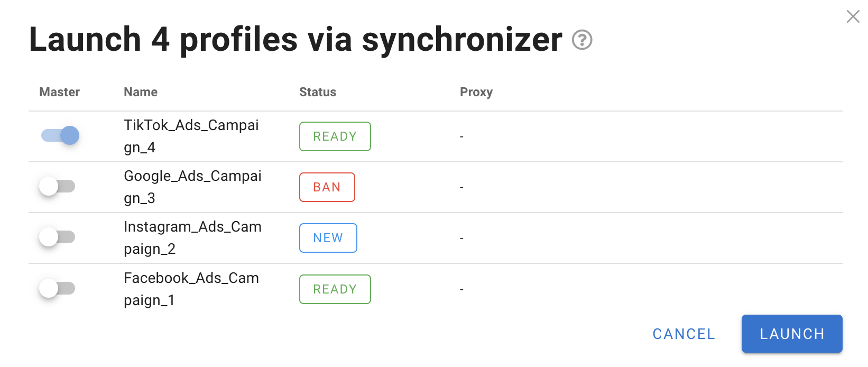Open the synchronizer help question-mark icon
Viewport: 868px width, 367px height.
(x=582, y=40)
